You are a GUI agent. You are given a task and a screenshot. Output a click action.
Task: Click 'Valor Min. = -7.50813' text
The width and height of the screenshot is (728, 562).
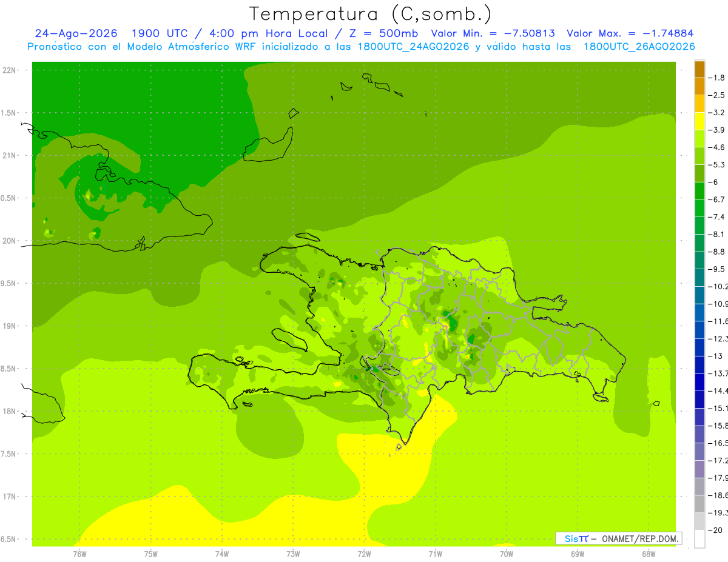point(493,33)
